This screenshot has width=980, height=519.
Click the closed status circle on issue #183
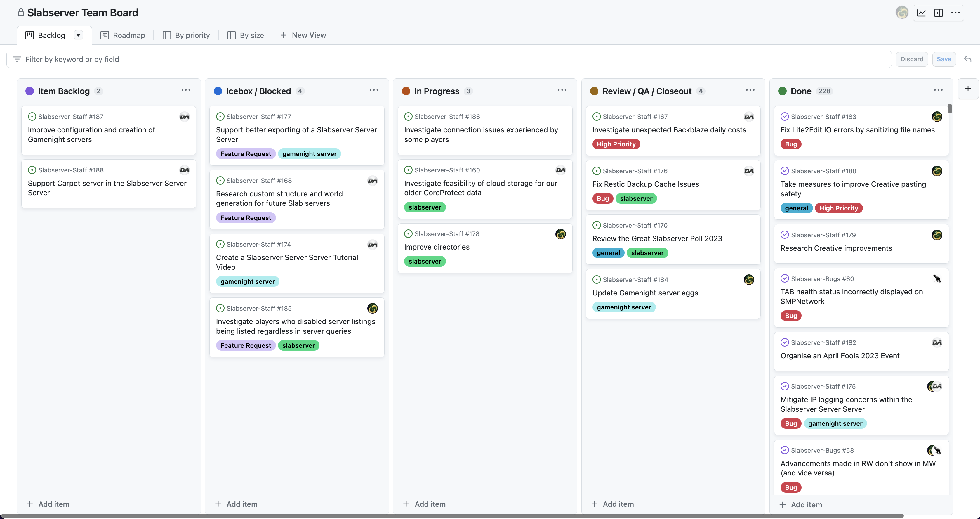[x=784, y=117]
